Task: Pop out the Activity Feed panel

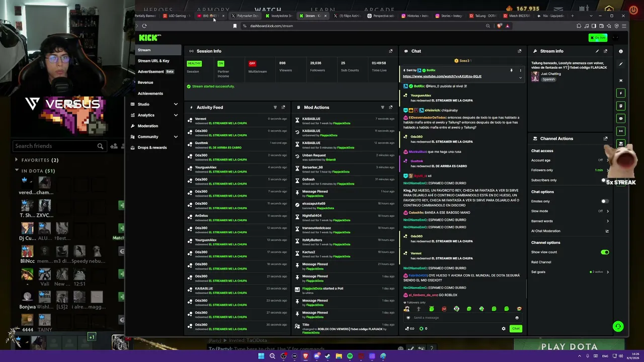Action: point(283,107)
